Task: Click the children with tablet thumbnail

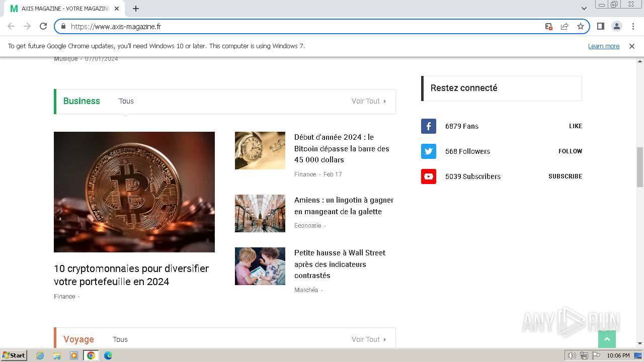Action: pos(260,266)
